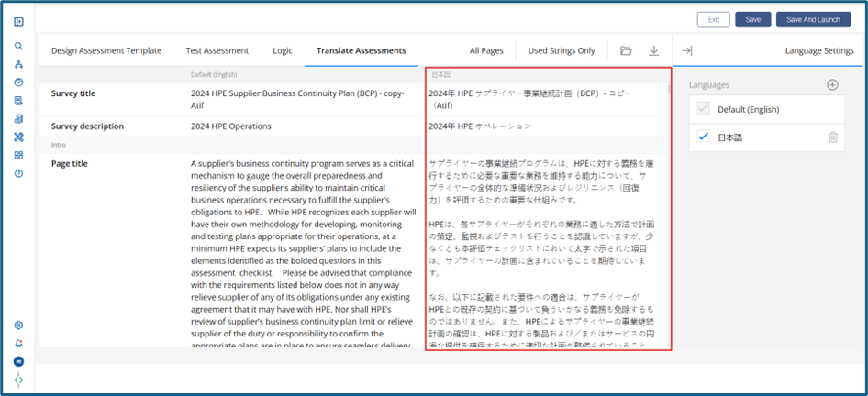Open the dashboard gauge icon in sidebar

coord(18,82)
